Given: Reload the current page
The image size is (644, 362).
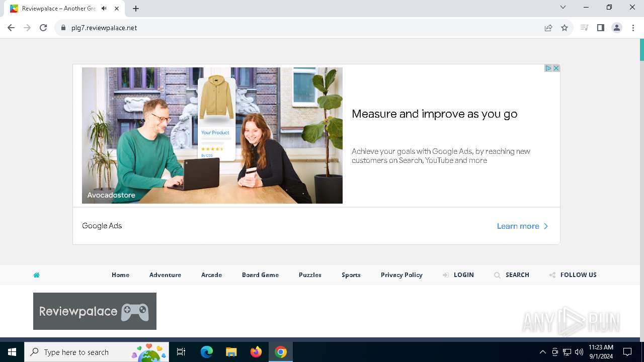Looking at the screenshot, I should pyautogui.click(x=43, y=28).
